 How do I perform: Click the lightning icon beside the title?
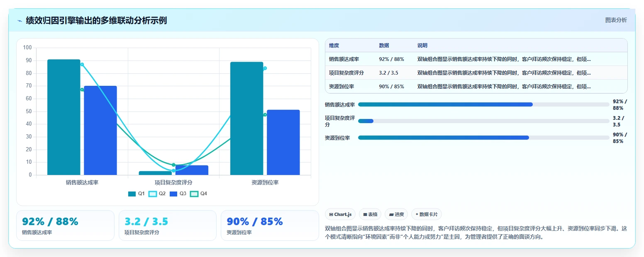click(20, 21)
